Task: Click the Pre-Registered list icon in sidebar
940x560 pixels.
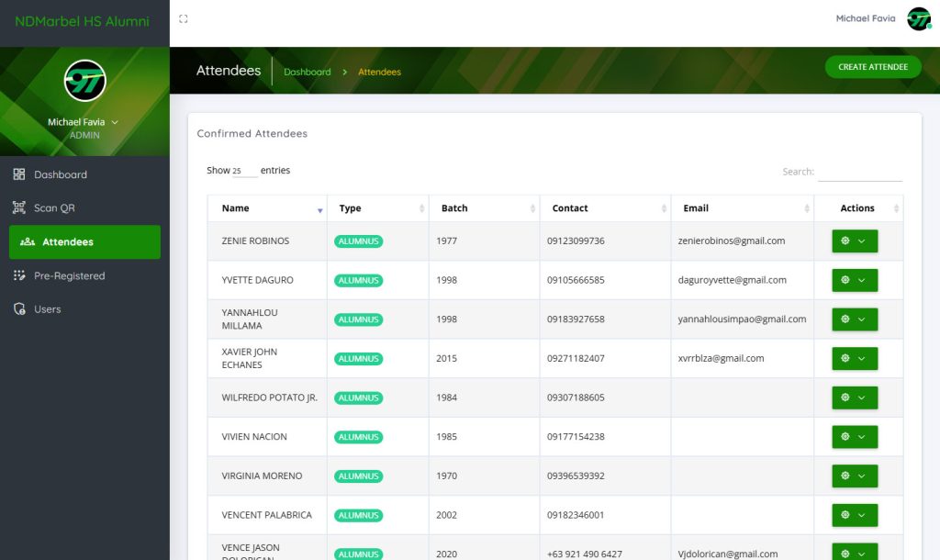Action: click(x=19, y=275)
